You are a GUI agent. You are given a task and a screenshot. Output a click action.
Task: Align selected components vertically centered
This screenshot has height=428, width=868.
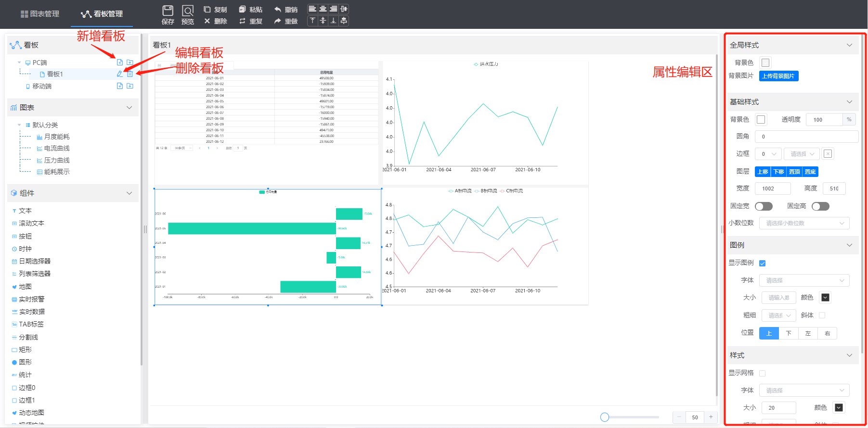[x=323, y=20]
